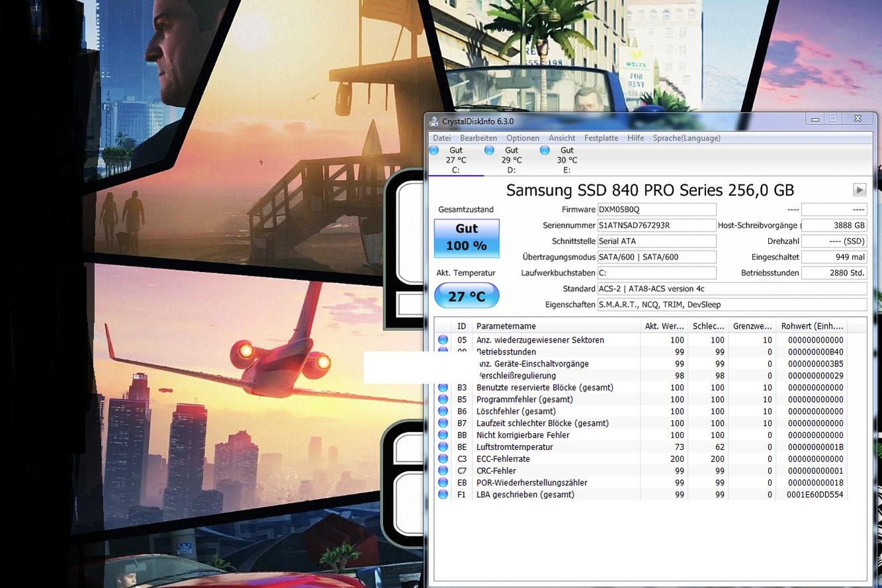
Task: Open the Optionen menu
Action: 523,138
